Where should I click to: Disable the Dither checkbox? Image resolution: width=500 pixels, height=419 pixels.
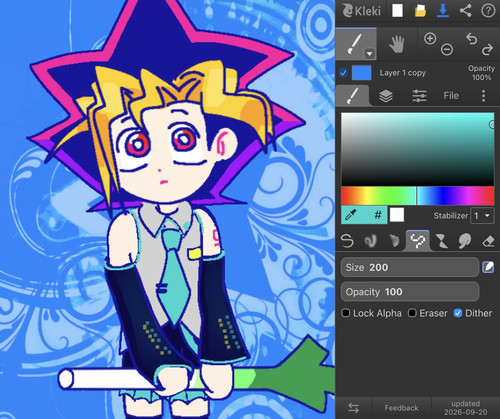point(458,313)
